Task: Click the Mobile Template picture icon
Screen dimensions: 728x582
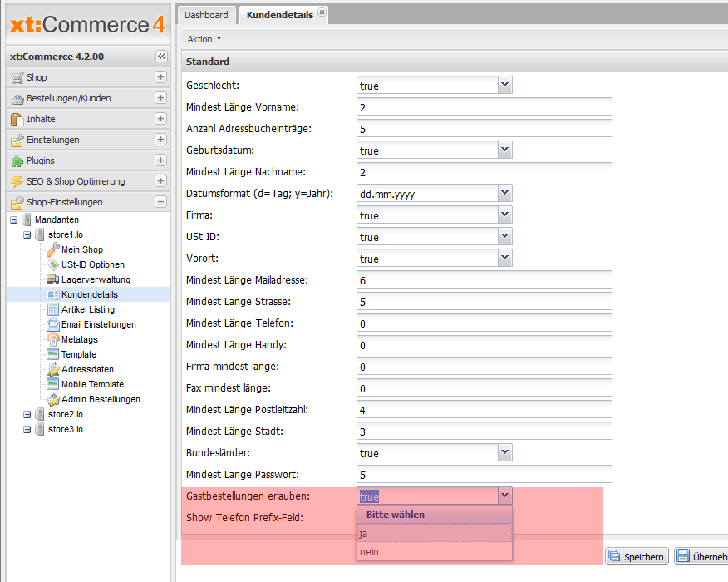Action: pos(53,384)
